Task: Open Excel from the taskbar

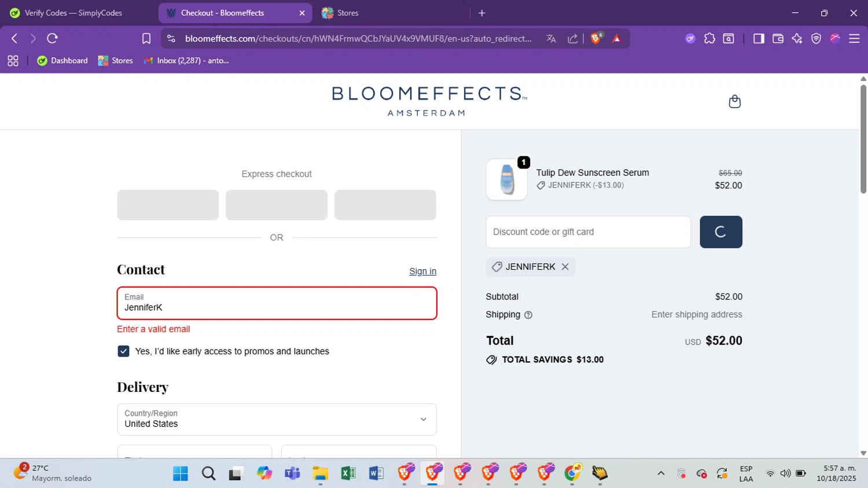Action: (x=348, y=474)
